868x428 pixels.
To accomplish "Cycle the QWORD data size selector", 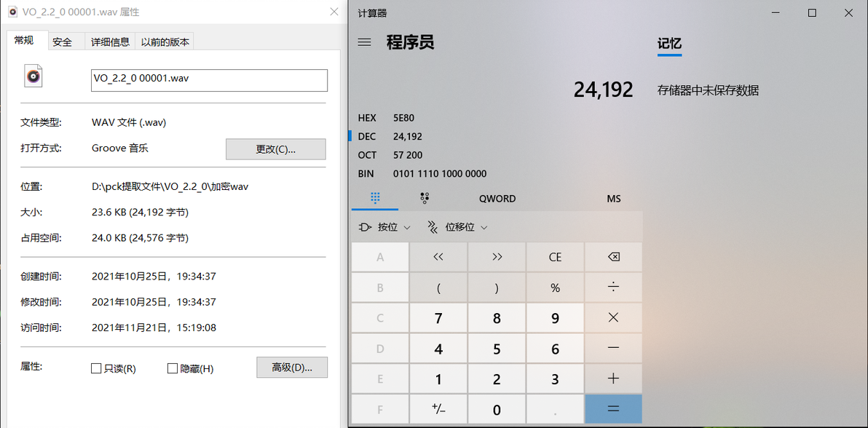I will [497, 199].
